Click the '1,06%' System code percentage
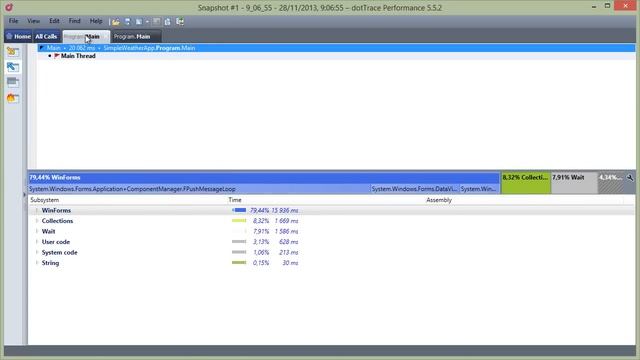This screenshot has height=360, width=640. (x=261, y=253)
